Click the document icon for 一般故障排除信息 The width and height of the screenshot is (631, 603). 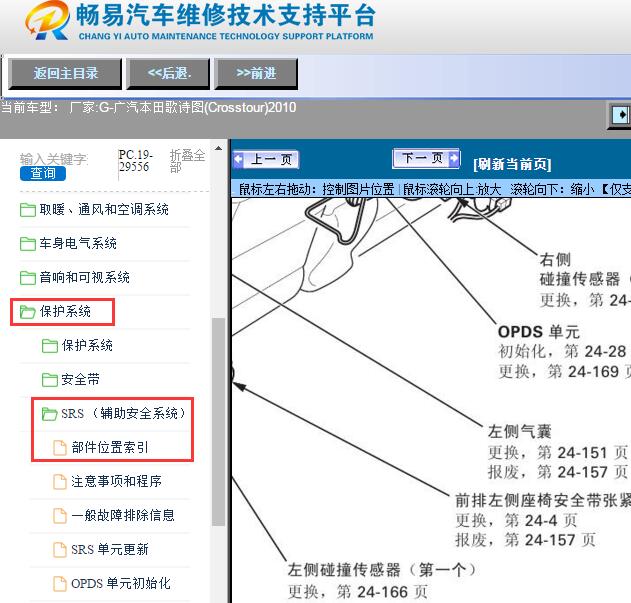click(x=60, y=516)
